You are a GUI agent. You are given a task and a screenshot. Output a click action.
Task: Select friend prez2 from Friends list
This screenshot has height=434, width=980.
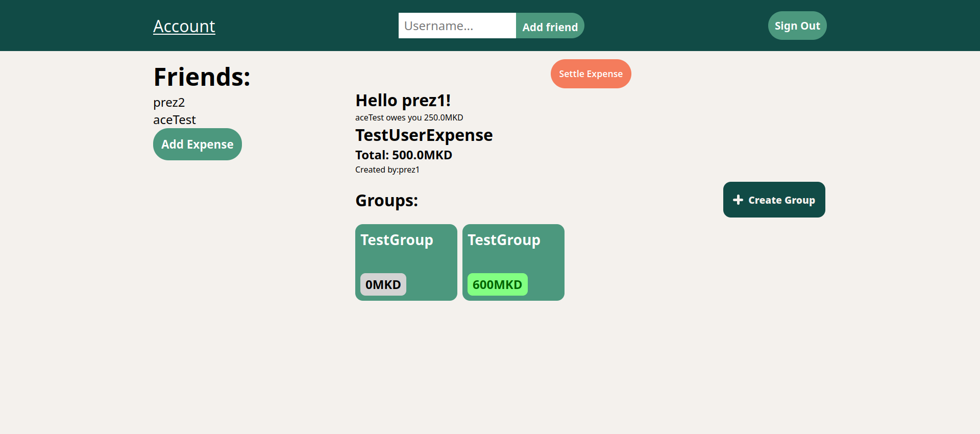[x=169, y=103]
